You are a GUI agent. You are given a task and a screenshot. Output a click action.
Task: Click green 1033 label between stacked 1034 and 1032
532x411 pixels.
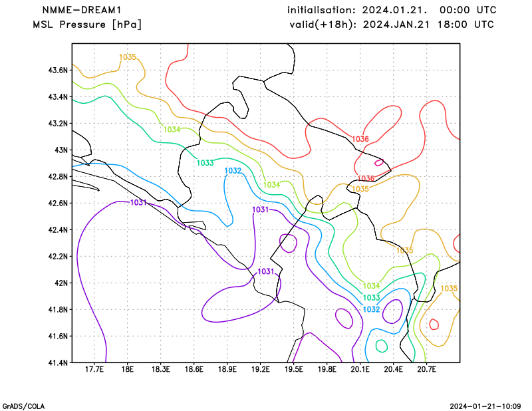click(x=371, y=298)
